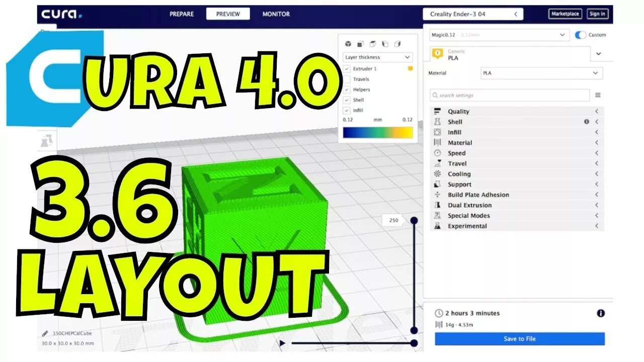Image resolution: width=644 pixels, height=362 pixels.
Task: Open the Magic0.12 profile dropdown
Action: 500,35
